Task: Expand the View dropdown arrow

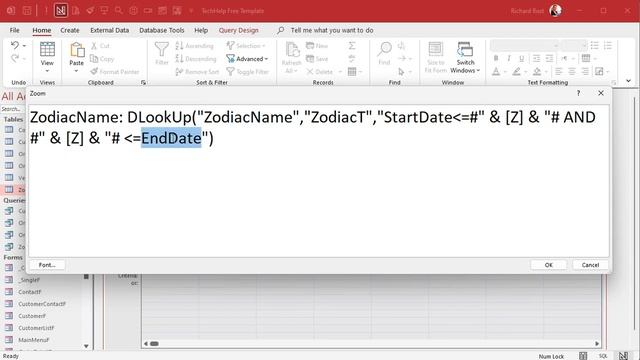Action: [x=47, y=71]
